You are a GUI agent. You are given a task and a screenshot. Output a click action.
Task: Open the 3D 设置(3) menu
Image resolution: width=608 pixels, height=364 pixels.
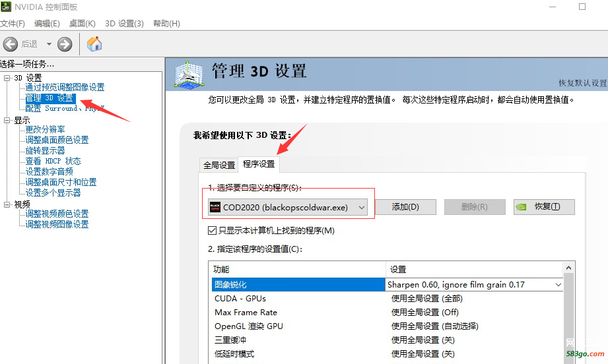(x=125, y=24)
